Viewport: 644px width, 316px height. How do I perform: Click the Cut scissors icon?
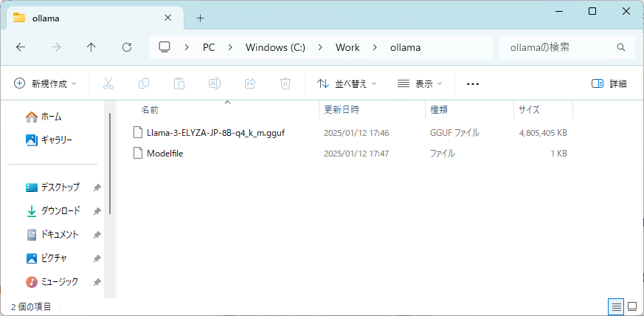(x=108, y=83)
